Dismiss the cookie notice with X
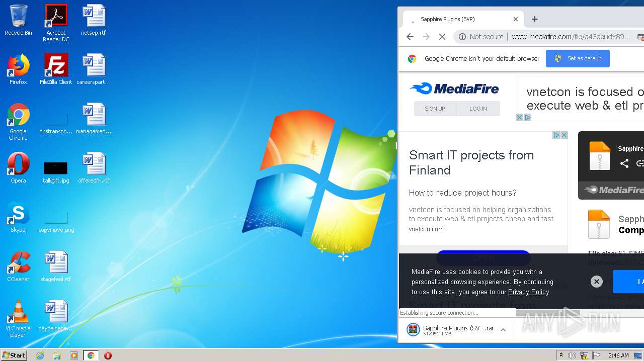The height and width of the screenshot is (362, 644). coord(596,282)
